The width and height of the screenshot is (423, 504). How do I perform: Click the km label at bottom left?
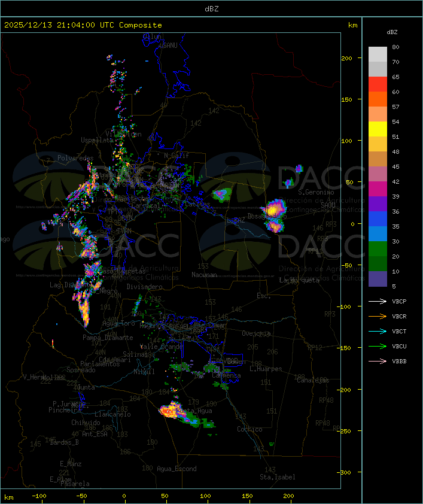[8, 497]
